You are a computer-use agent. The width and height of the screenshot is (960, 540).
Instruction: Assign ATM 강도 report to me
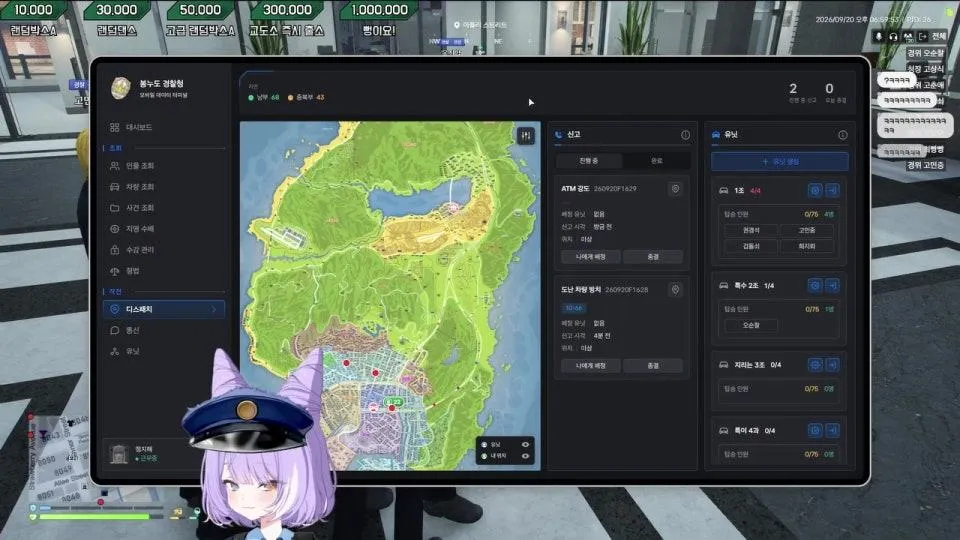(x=591, y=257)
